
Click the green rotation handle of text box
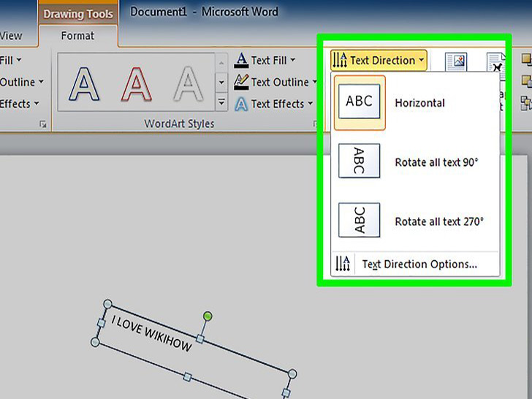tap(208, 316)
